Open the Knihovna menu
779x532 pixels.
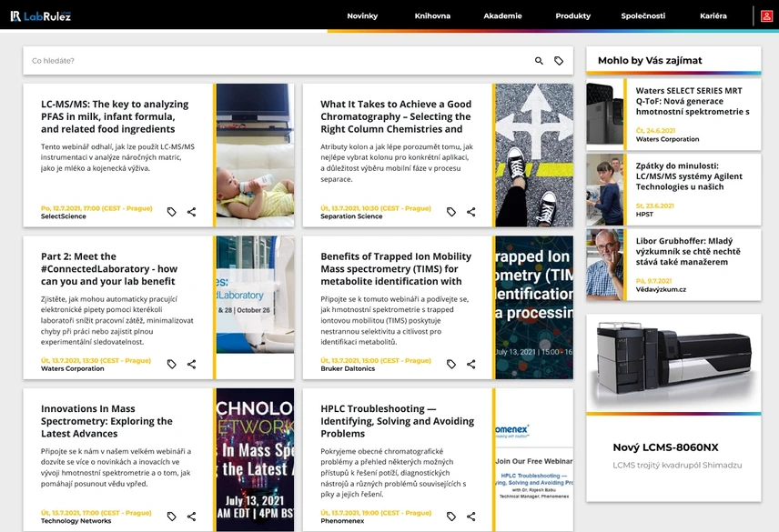[432, 15]
